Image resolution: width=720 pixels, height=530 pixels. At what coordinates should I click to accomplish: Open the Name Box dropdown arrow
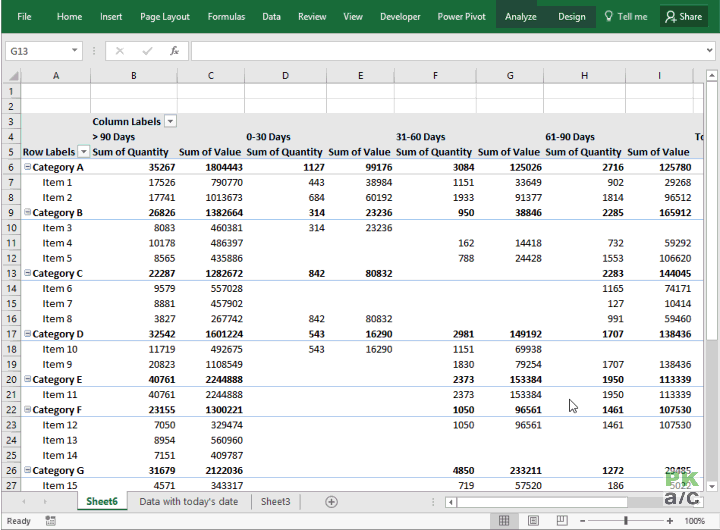(x=74, y=51)
